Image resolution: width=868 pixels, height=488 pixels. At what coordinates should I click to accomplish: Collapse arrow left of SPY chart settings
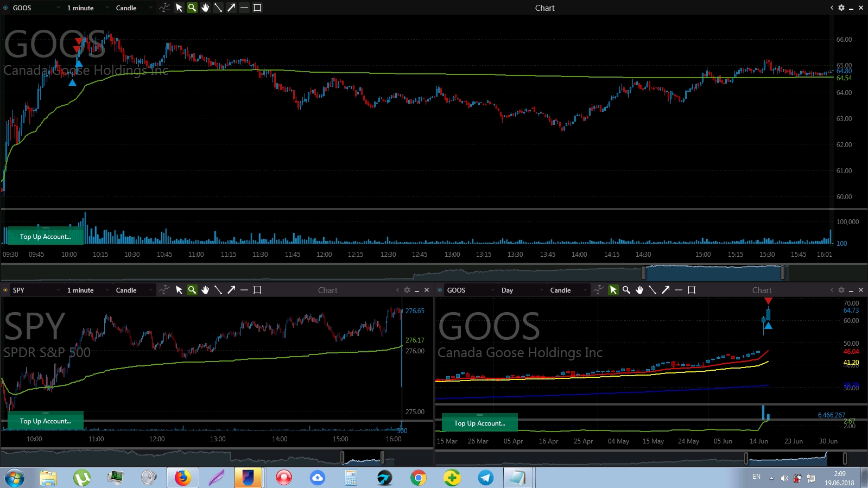pyautogui.click(x=397, y=290)
